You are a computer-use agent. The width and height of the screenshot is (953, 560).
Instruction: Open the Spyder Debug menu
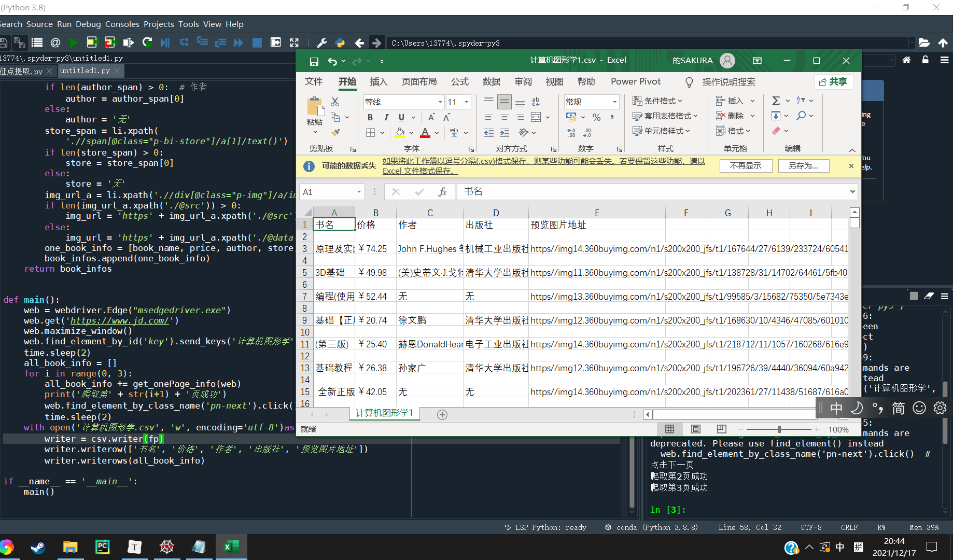coord(88,24)
